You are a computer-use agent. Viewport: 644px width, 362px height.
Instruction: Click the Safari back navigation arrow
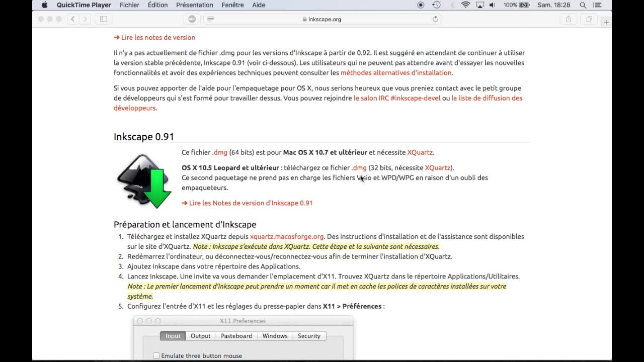tap(73, 19)
